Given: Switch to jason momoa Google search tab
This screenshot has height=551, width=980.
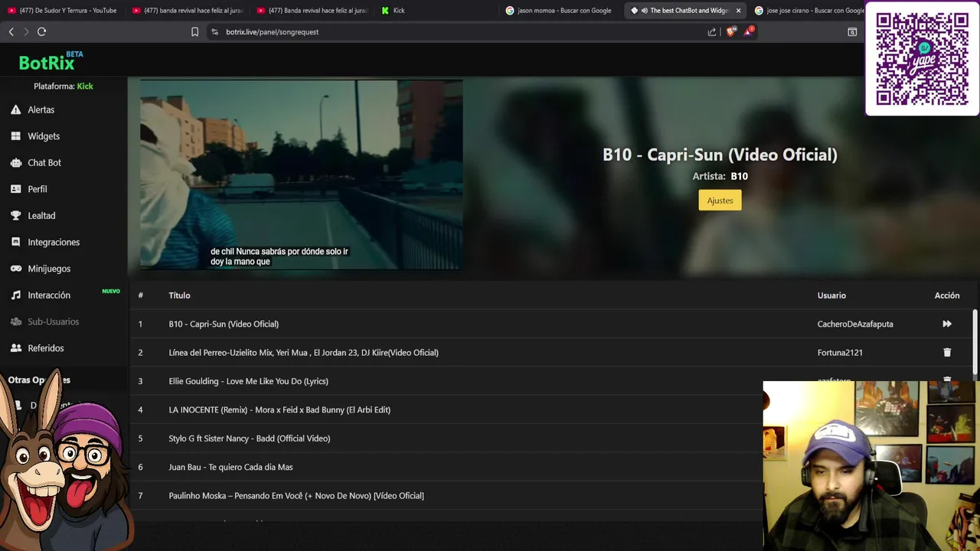Looking at the screenshot, I should click(x=561, y=11).
